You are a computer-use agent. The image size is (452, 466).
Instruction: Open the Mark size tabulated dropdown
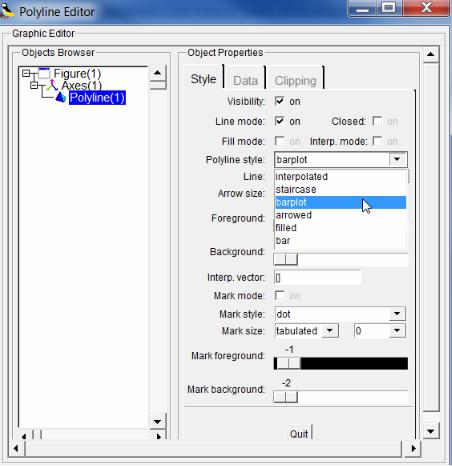330,331
